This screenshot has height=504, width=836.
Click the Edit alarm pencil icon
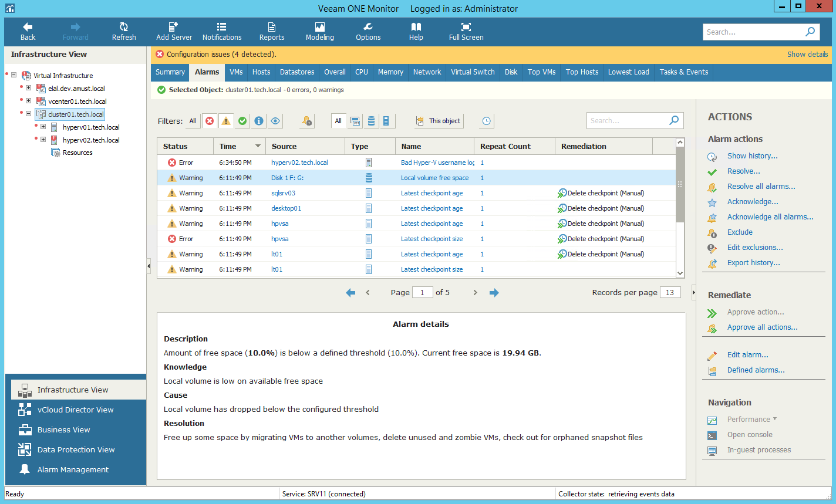[x=712, y=355]
